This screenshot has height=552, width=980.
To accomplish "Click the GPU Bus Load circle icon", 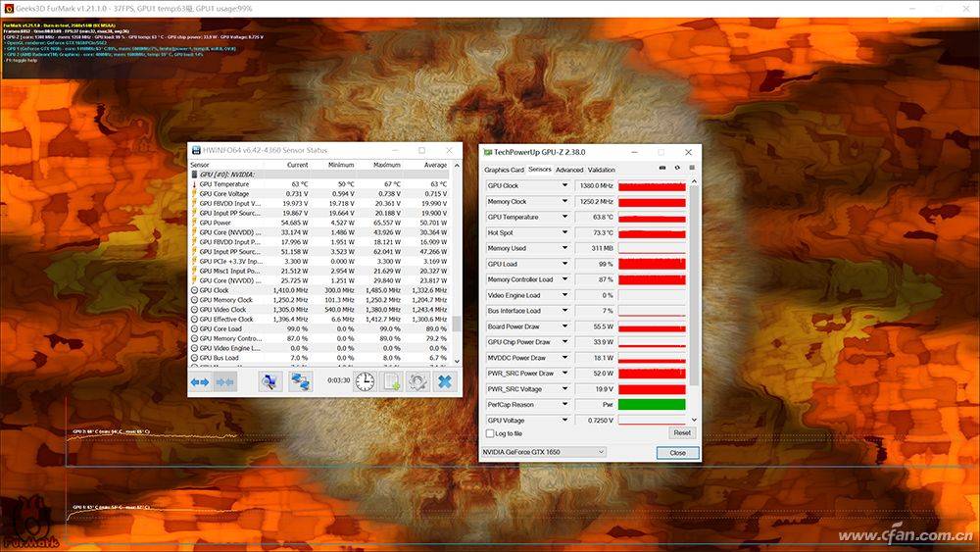I will [194, 358].
